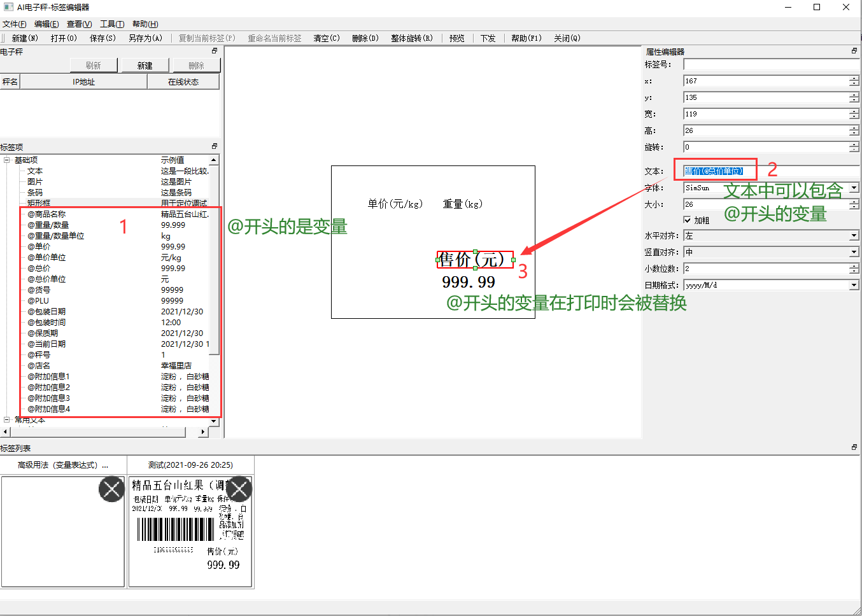862x616 pixels.
Task: Click the IP地址 column header
Action: [83, 81]
